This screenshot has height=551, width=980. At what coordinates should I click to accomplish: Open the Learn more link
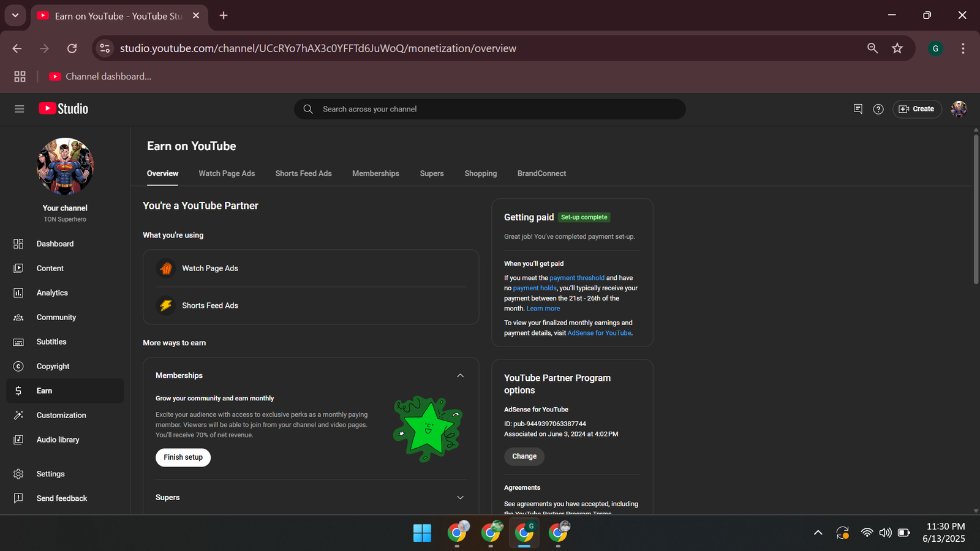[543, 309]
